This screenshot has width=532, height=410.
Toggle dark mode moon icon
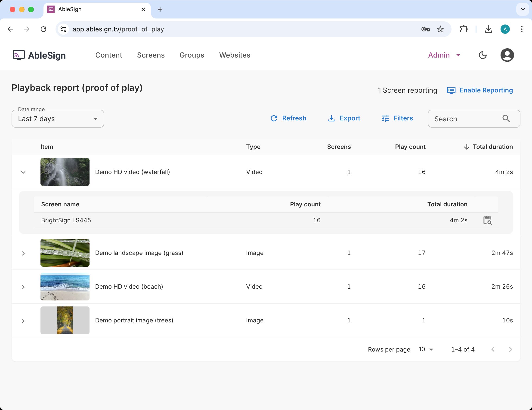[x=482, y=55]
